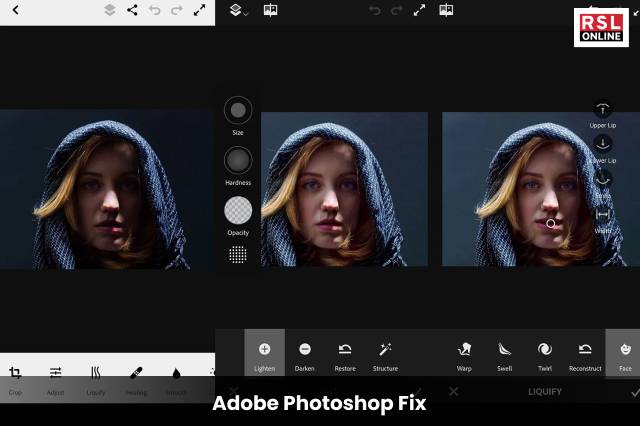
Task: Tap the Smile adjustment icon
Action: coord(602,179)
